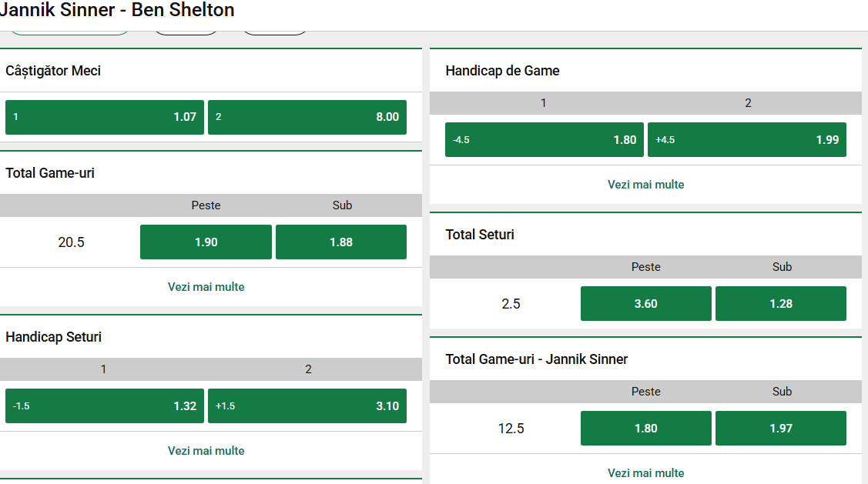This screenshot has height=484, width=868.
Task: Bet Peste 2.5 total sets at 3.60
Action: coord(646,303)
